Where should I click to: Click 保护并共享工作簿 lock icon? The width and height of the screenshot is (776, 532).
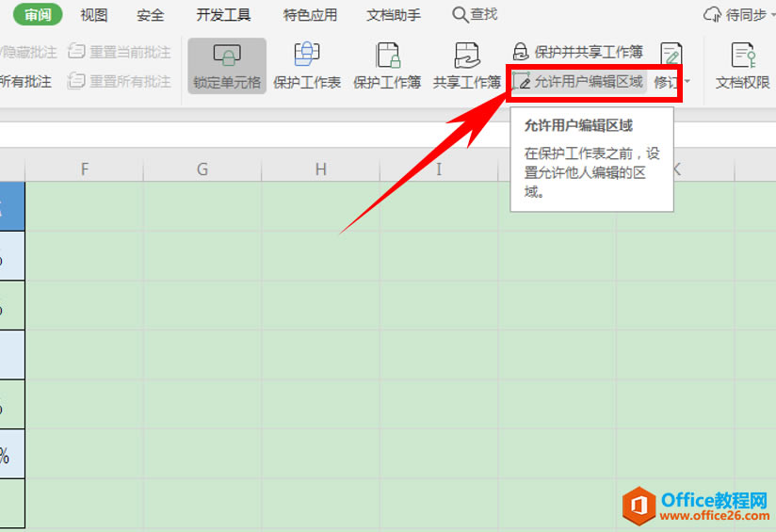point(520,52)
